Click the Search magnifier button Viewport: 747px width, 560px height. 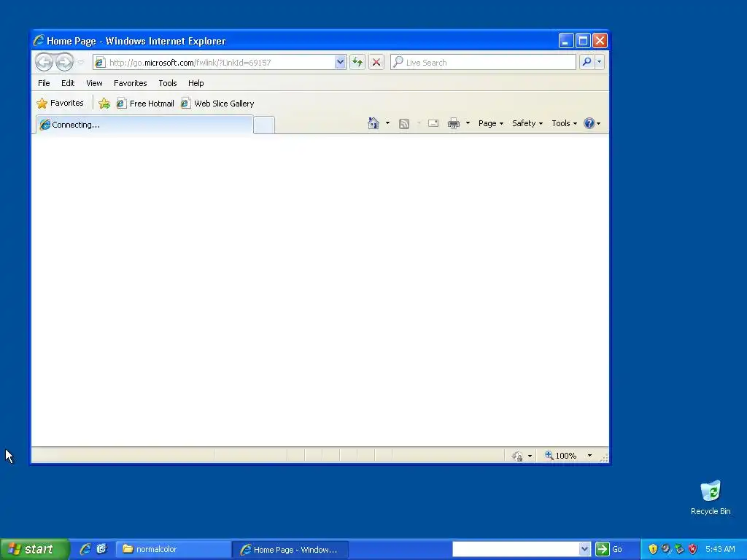pyautogui.click(x=587, y=62)
